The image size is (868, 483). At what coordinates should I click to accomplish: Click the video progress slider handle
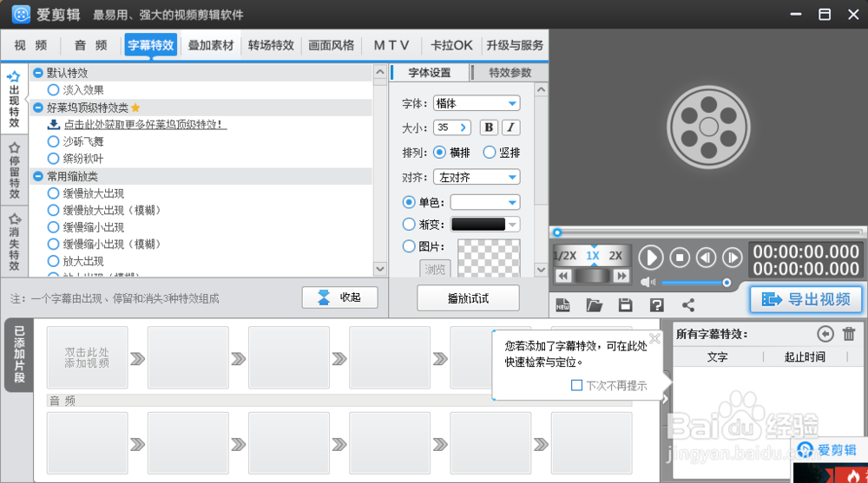557,232
